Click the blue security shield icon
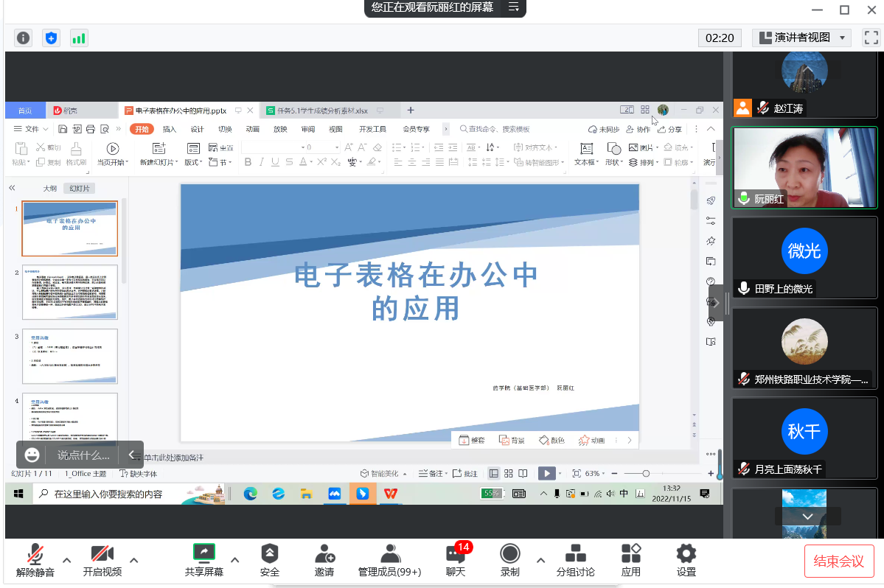 click(52, 38)
